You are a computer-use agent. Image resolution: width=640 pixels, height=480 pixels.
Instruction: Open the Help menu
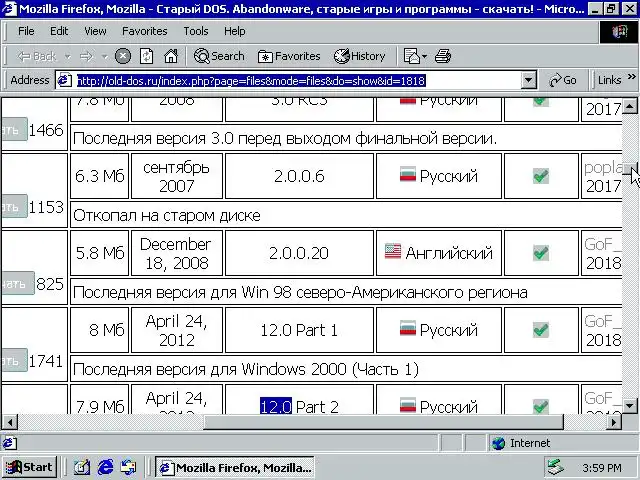pos(235,31)
